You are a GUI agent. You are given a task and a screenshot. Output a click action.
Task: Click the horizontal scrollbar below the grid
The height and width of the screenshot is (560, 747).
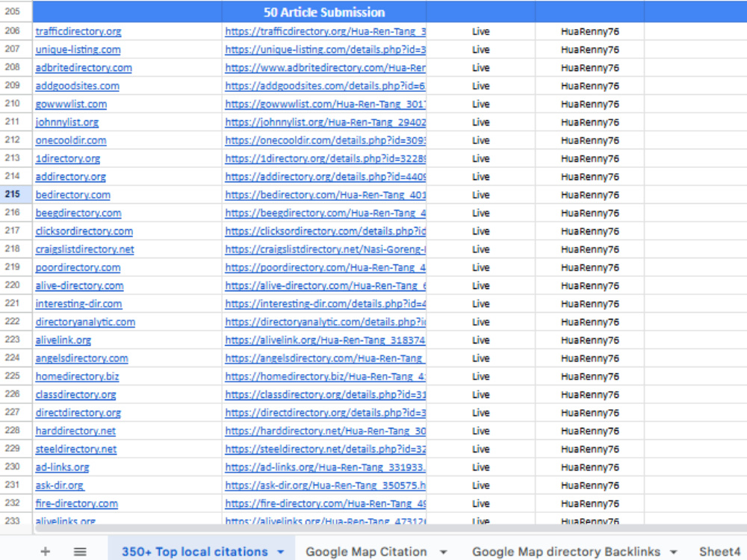click(x=391, y=529)
